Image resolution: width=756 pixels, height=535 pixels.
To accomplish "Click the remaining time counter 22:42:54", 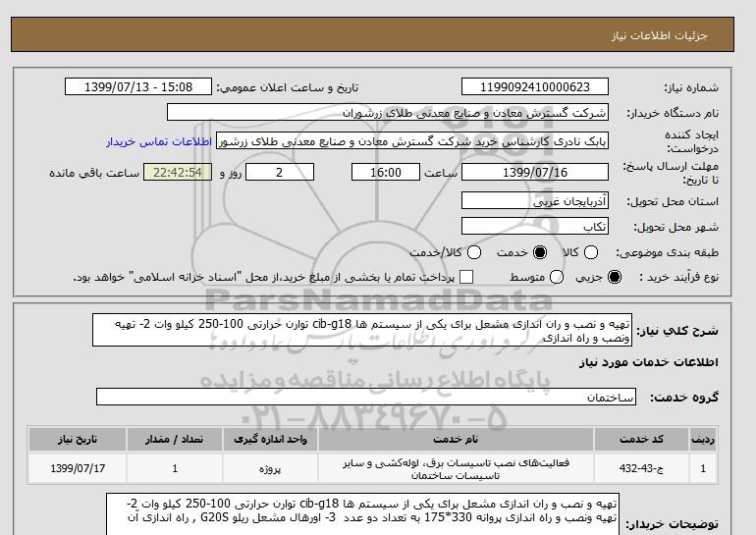I will (178, 172).
